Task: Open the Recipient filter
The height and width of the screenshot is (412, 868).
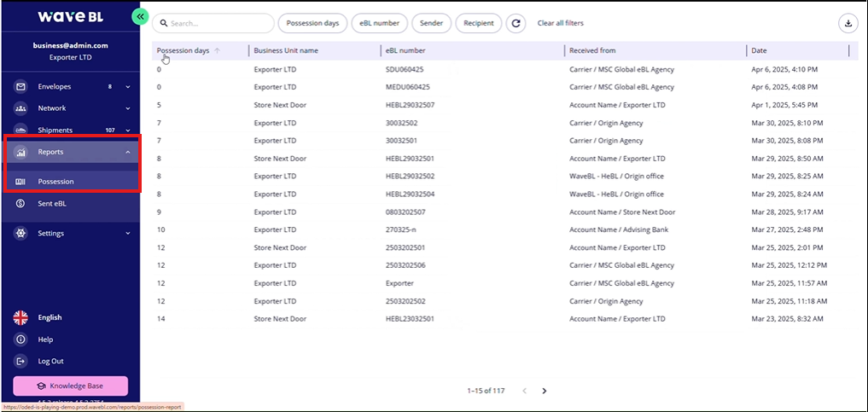Action: click(x=478, y=23)
